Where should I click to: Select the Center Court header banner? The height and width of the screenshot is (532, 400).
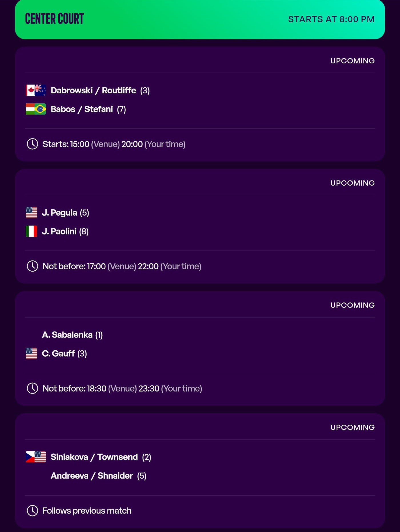point(200,19)
